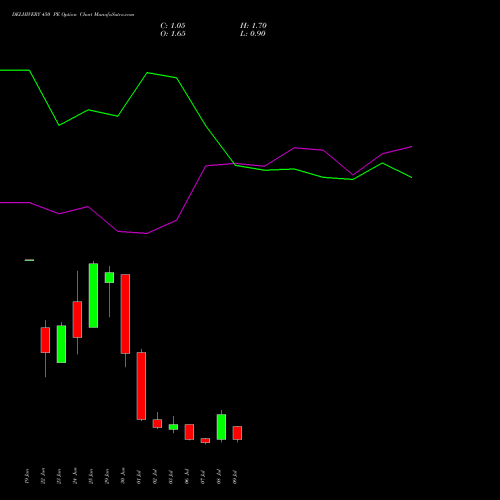Click the '02 Jul' date axis label
The width and height of the screenshot is (500, 500).
[x=155, y=477]
